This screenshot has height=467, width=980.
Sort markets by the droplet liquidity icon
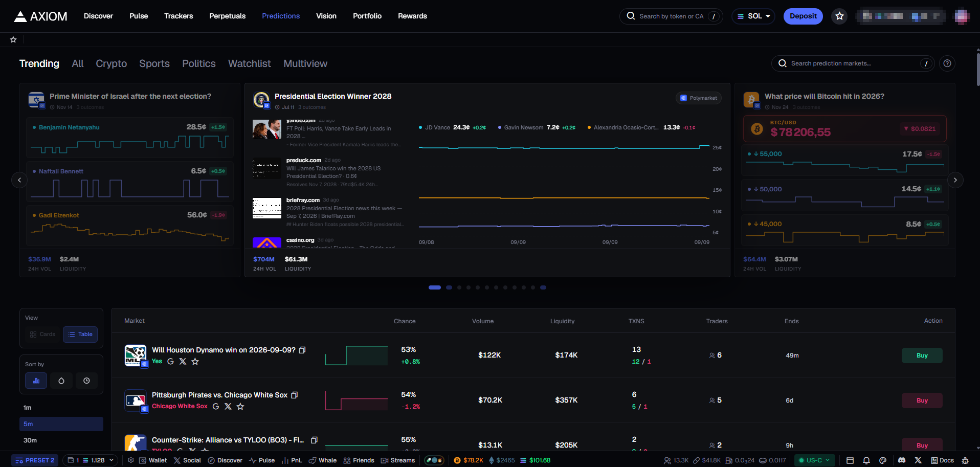pyautogui.click(x=61, y=381)
